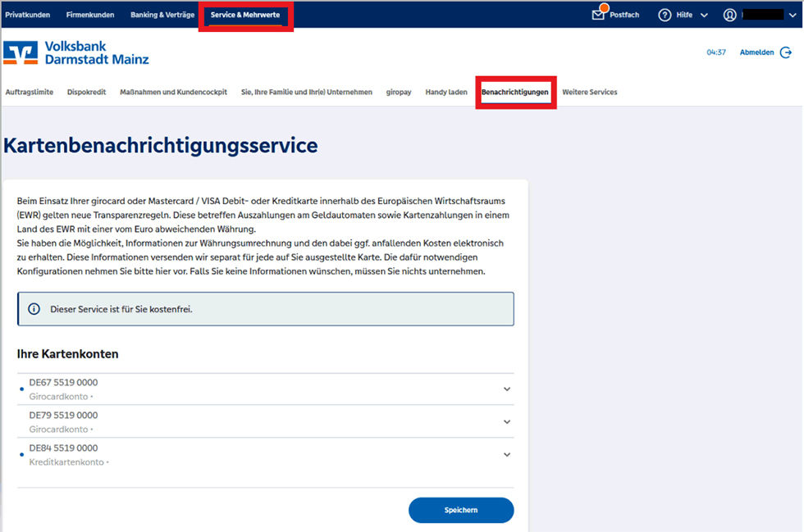Select the Service & Mehrwerte menu
The image size is (804, 532).
pos(245,15)
